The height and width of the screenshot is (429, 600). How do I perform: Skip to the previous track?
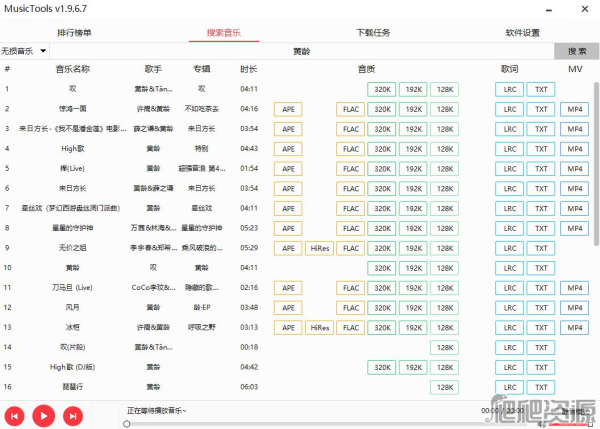coord(15,414)
